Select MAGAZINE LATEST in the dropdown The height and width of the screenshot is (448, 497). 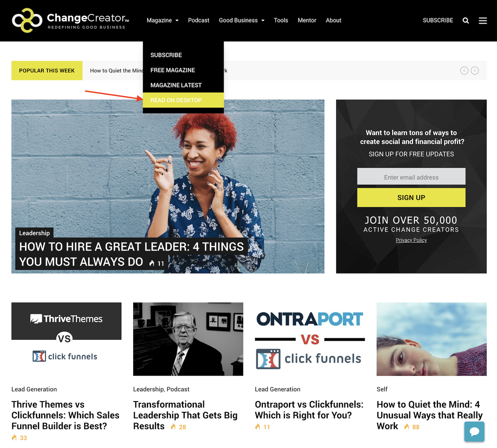point(183,85)
